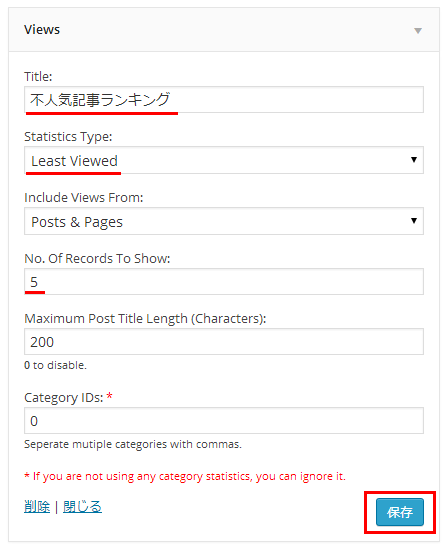
Task: Click the No. Of Records To Show field
Action: (224, 282)
